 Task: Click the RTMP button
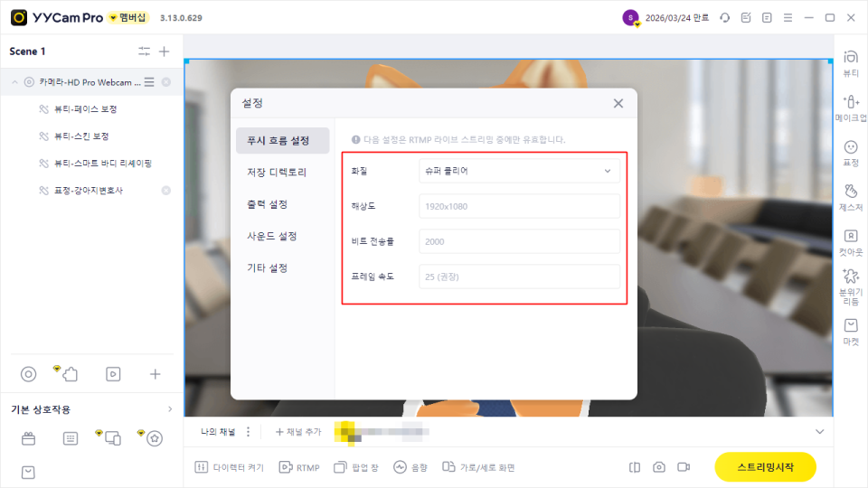[x=299, y=467]
